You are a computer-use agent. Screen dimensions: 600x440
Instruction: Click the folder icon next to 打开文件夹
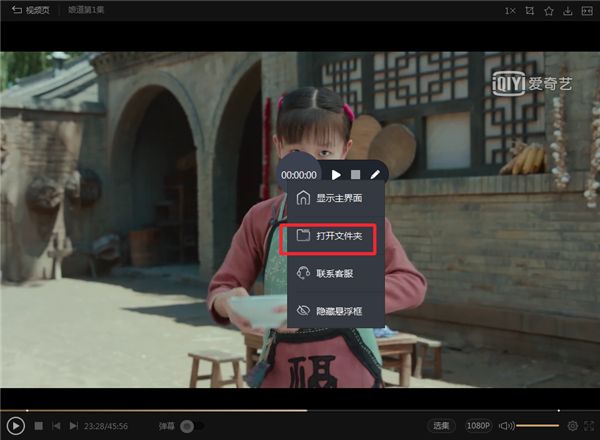[x=303, y=235]
